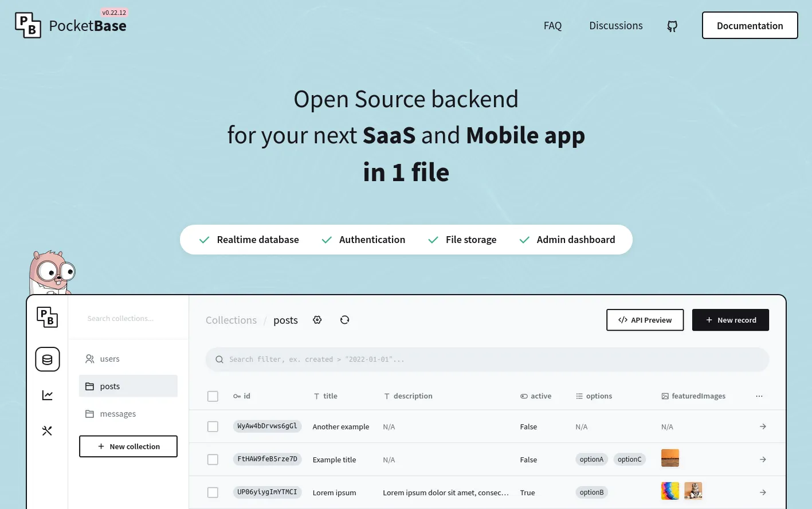812x509 pixels.
Task: Sort by the options column header
Action: pos(594,396)
